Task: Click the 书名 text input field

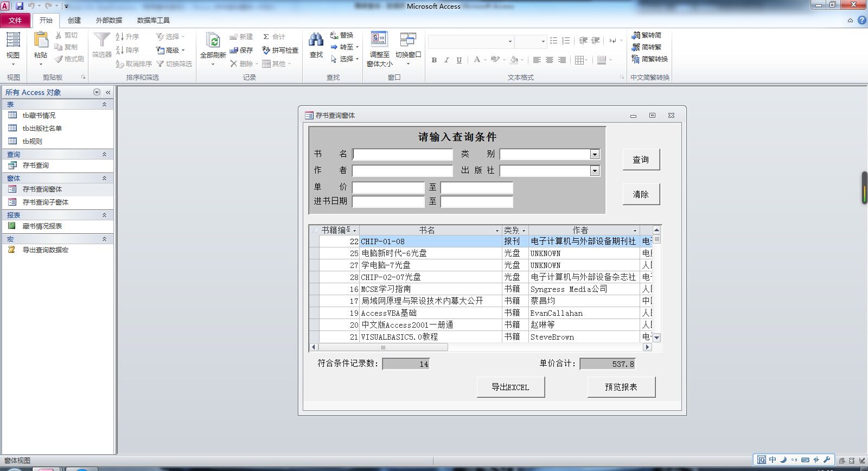Action: (403, 155)
